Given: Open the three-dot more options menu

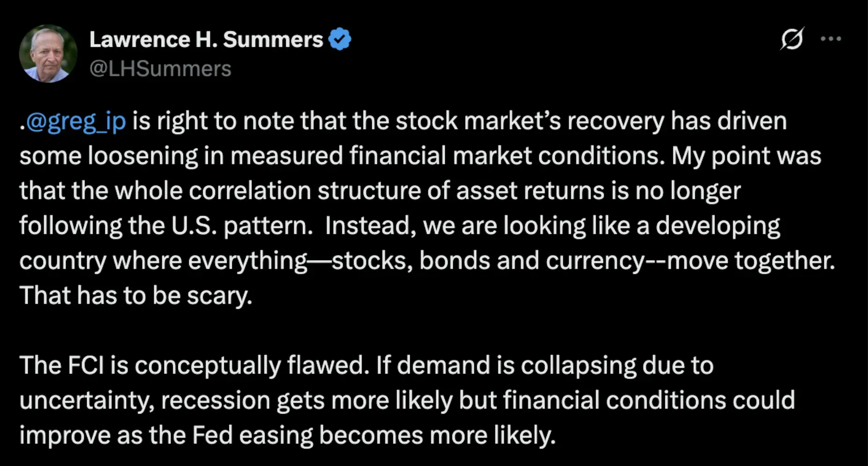Looking at the screenshot, I should [x=831, y=39].
